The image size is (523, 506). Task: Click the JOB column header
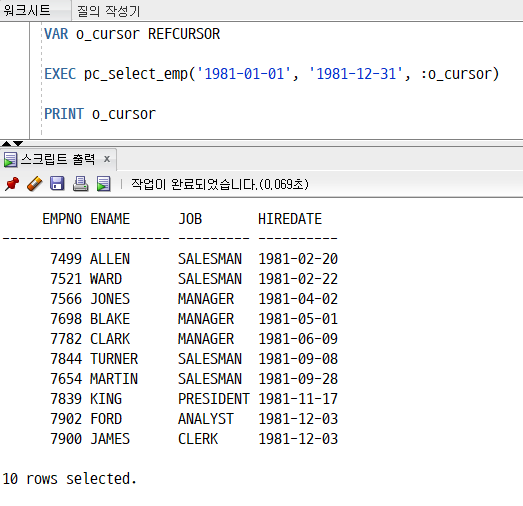click(190, 219)
